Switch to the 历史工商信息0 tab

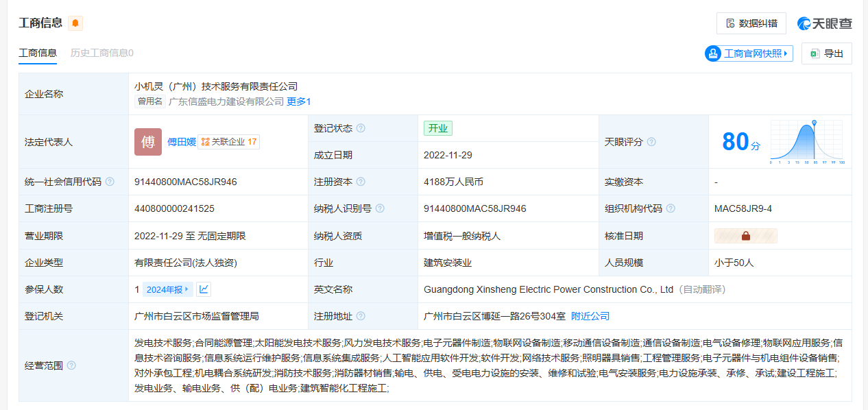[102, 53]
